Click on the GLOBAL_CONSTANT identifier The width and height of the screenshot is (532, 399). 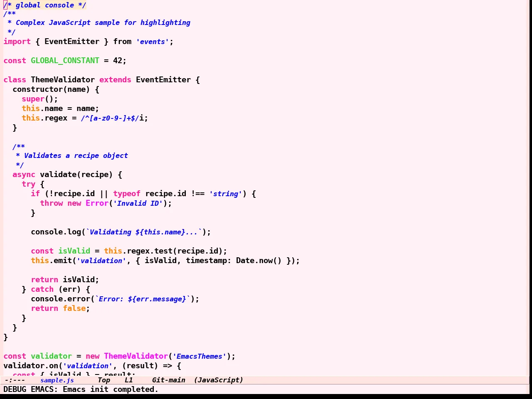pos(65,61)
